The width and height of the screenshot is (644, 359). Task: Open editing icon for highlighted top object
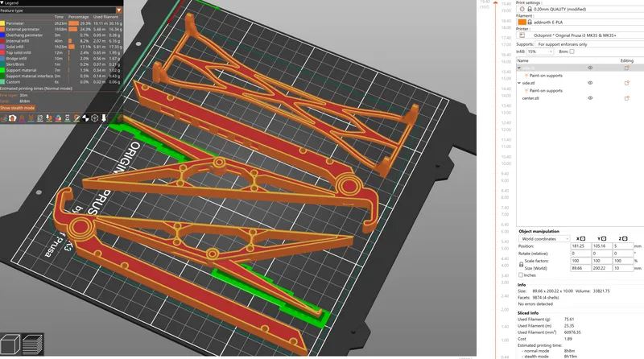[x=627, y=68]
